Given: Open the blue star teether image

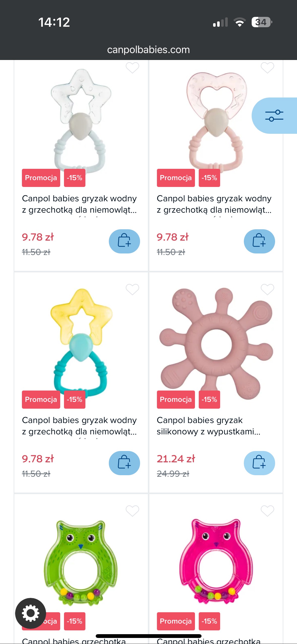Looking at the screenshot, I should point(81,118).
